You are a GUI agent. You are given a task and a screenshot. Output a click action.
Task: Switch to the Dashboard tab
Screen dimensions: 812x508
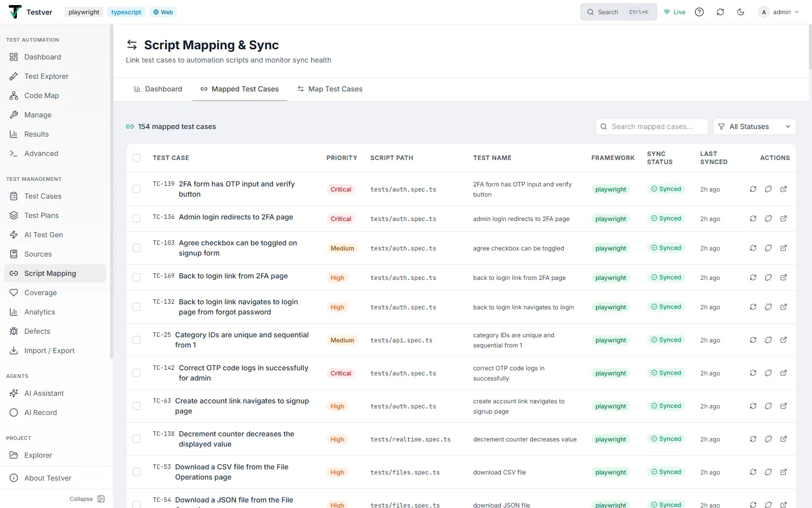pos(158,89)
